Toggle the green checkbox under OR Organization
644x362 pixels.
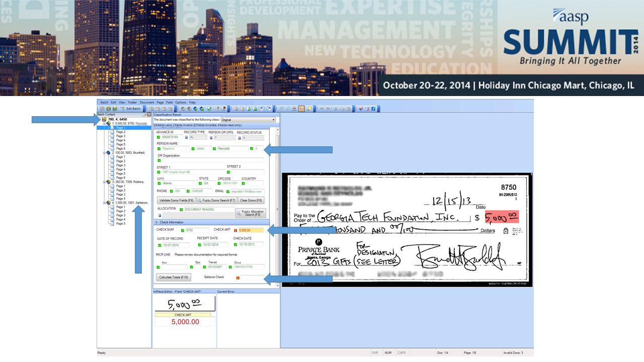pos(159,160)
